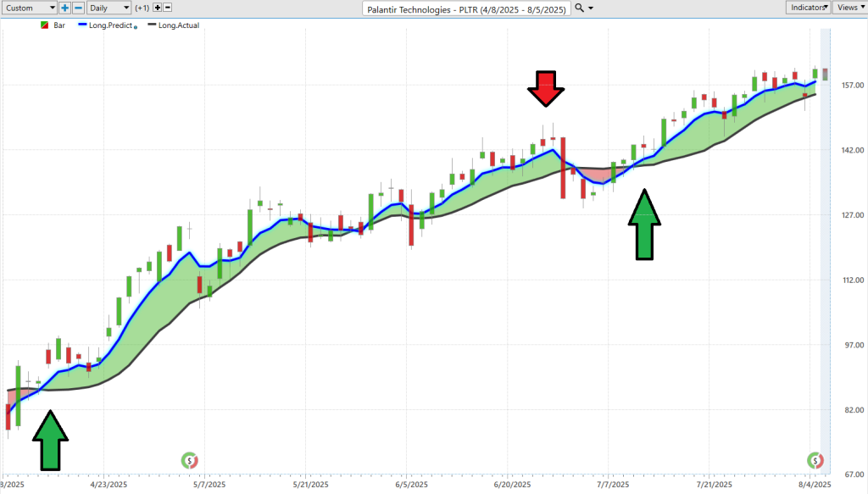Screen dimensions: 868x494
Task: Open the Indicators menu
Action: tap(805, 8)
